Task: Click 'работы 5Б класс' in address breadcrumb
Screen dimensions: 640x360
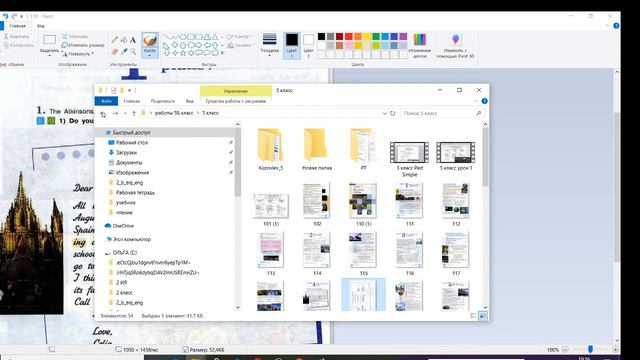Action: 174,113
